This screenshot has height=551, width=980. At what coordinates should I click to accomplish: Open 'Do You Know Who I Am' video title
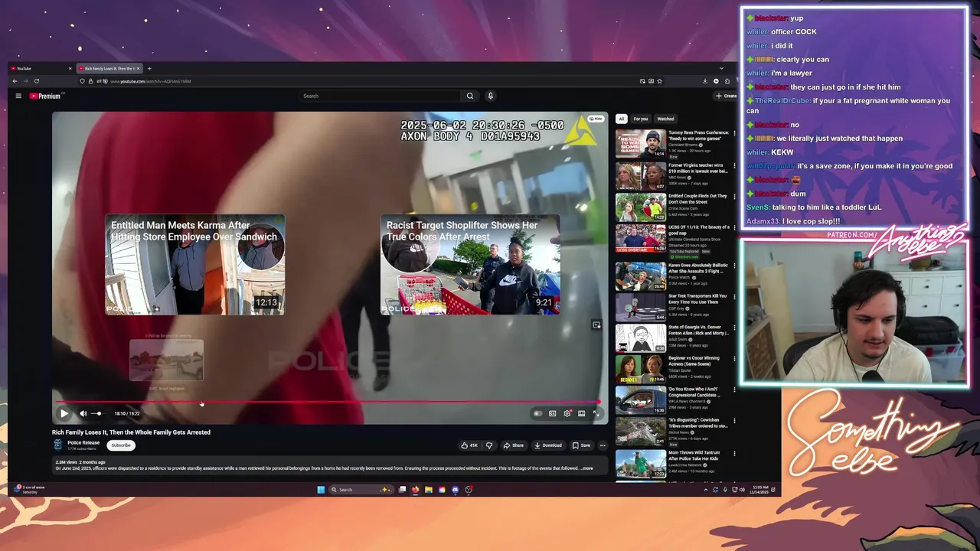click(x=694, y=392)
